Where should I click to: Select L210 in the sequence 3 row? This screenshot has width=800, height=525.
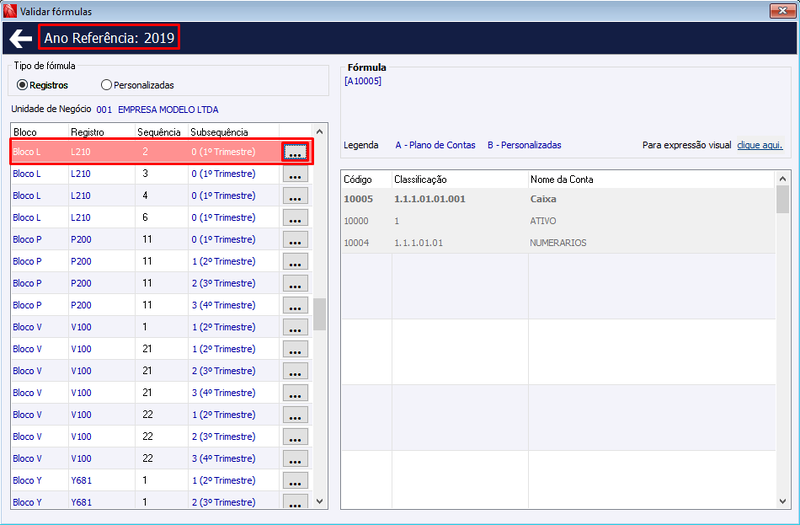coord(81,174)
